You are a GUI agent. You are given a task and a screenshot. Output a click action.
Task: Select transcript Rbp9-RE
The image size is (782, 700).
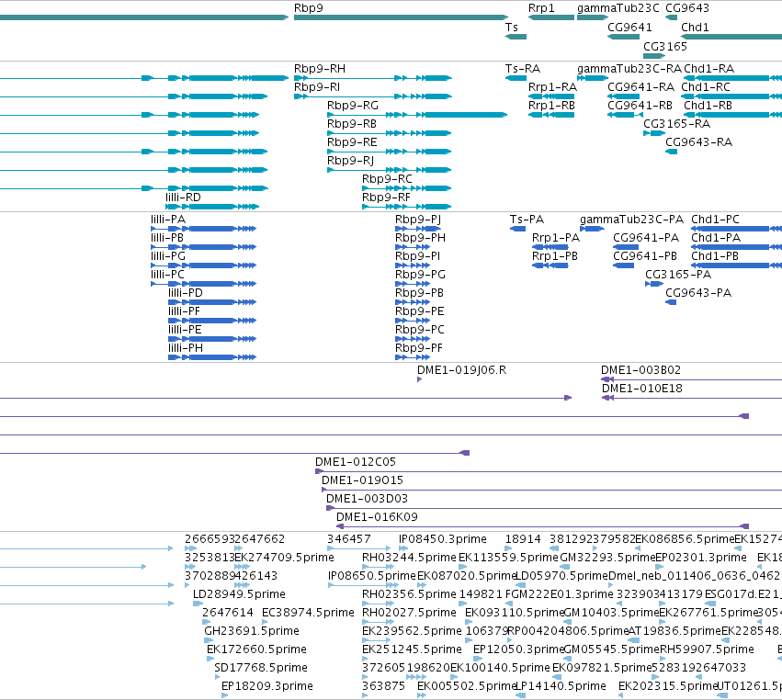click(352, 142)
